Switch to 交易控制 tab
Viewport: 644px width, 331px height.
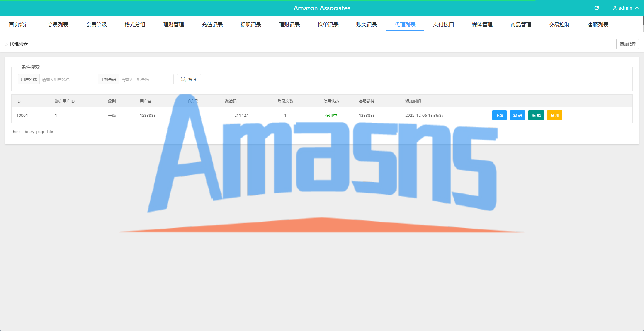pyautogui.click(x=559, y=25)
